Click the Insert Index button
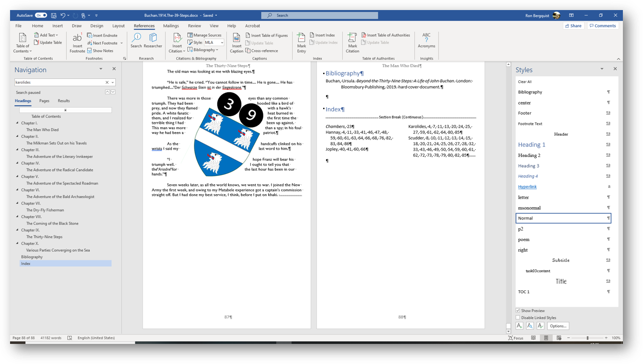This screenshot has height=364, width=643. pyautogui.click(x=322, y=35)
